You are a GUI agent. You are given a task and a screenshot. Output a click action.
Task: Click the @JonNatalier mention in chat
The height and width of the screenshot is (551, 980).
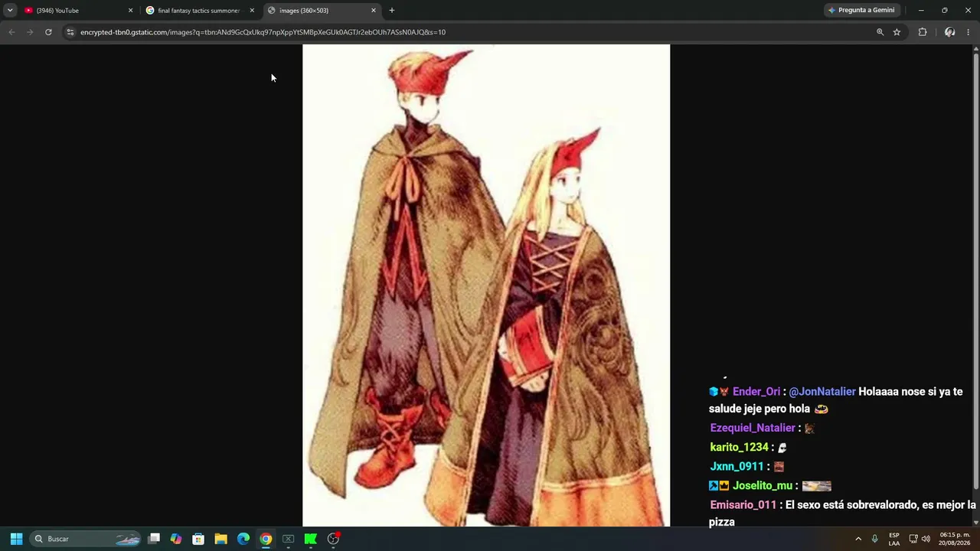822,392
